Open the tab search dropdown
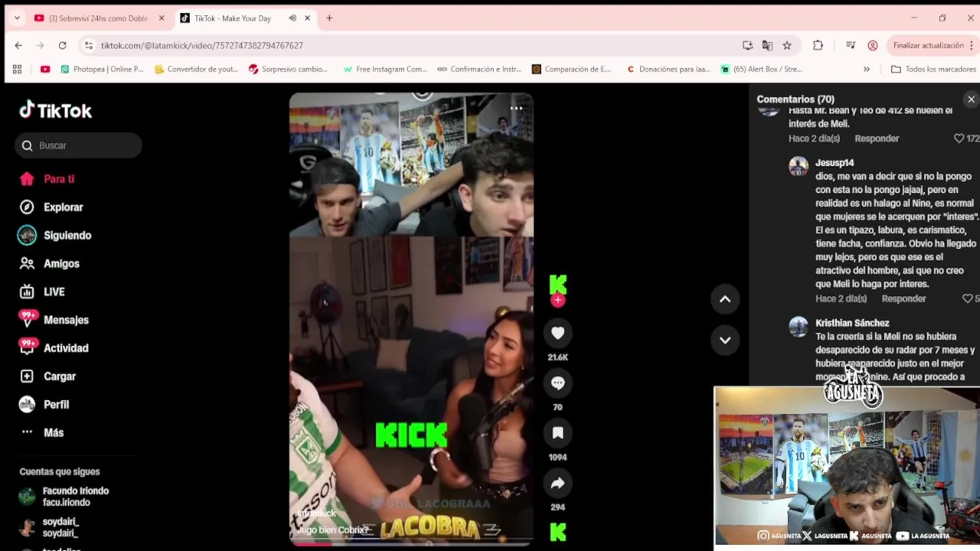Image resolution: width=980 pixels, height=551 pixels. coord(17,18)
